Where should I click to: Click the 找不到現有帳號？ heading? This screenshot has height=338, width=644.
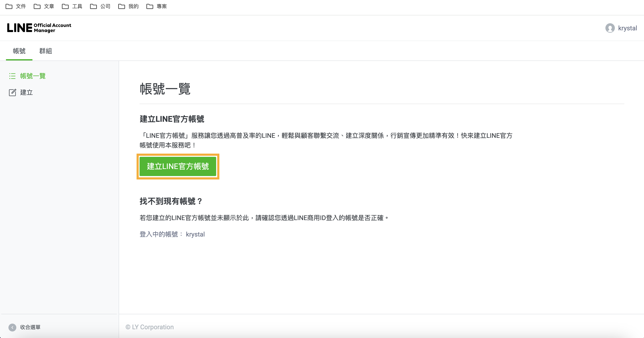point(171,201)
